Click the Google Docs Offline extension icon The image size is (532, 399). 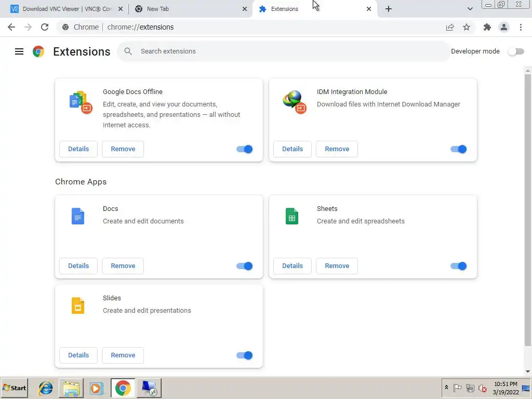[x=81, y=102]
